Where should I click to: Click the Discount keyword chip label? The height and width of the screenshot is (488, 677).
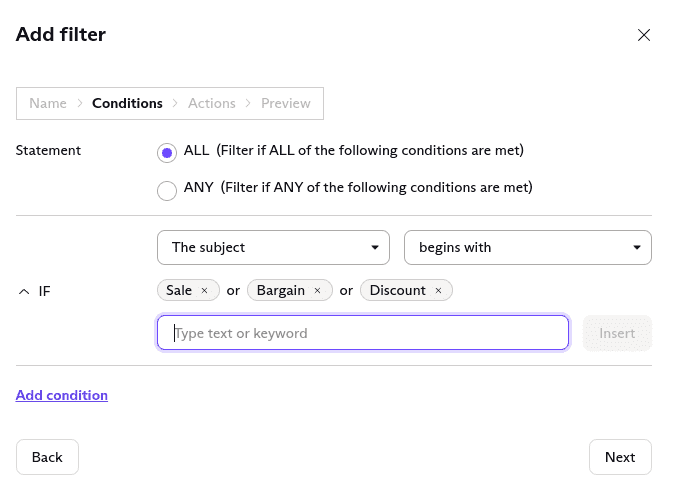(x=397, y=290)
